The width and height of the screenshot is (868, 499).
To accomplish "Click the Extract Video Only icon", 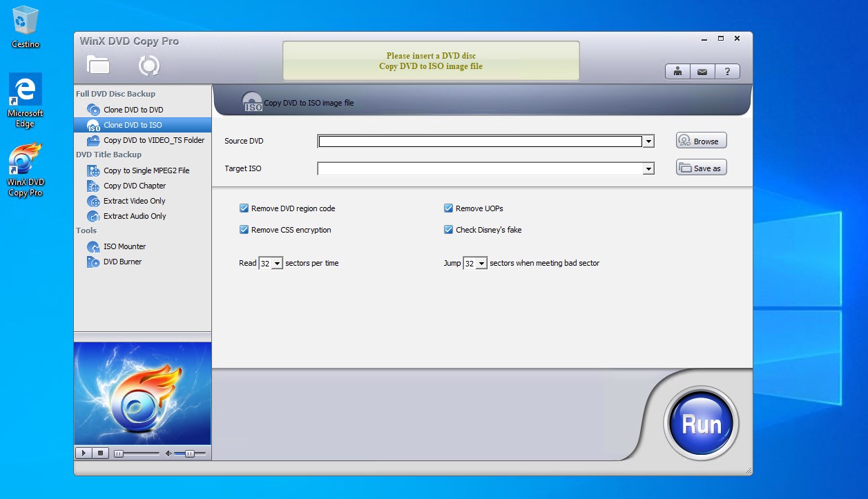I will [x=93, y=201].
